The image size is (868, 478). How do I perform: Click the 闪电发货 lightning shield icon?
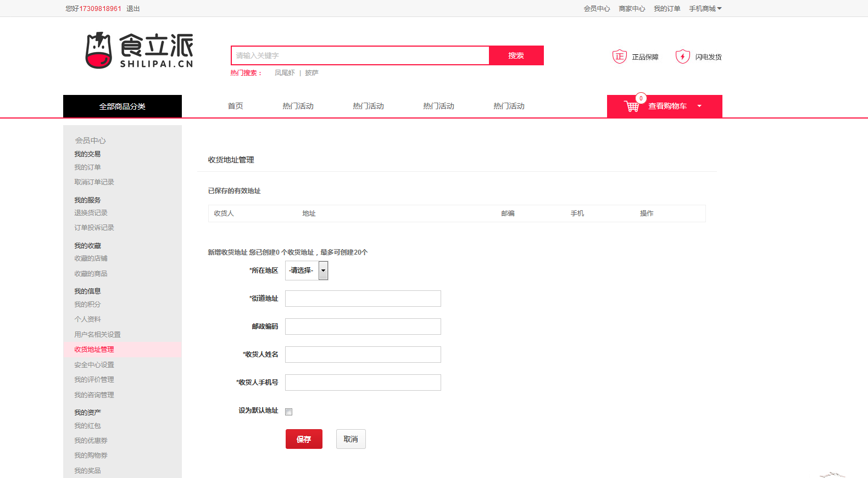point(683,57)
